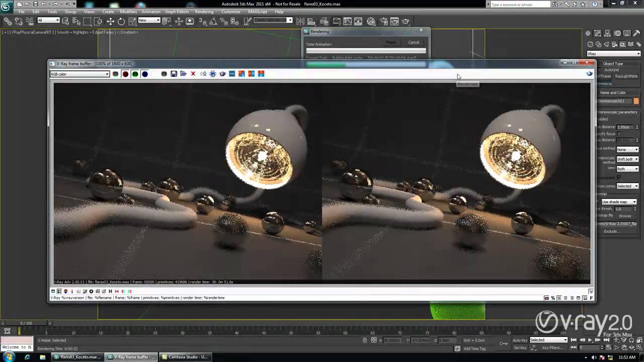
Task: Switch frame buffer to monochromatic mode
Action: click(164, 74)
